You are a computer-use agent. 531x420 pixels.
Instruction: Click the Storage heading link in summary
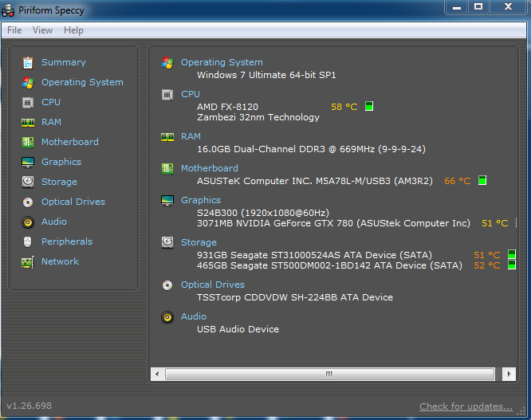199,242
